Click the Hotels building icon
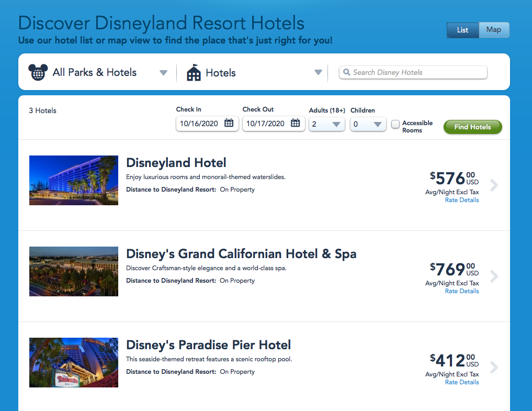 (194, 73)
